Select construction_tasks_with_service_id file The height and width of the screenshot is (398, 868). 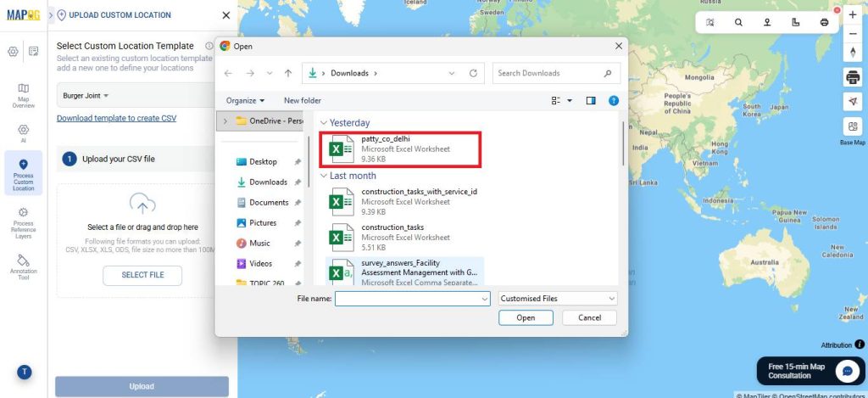404,202
